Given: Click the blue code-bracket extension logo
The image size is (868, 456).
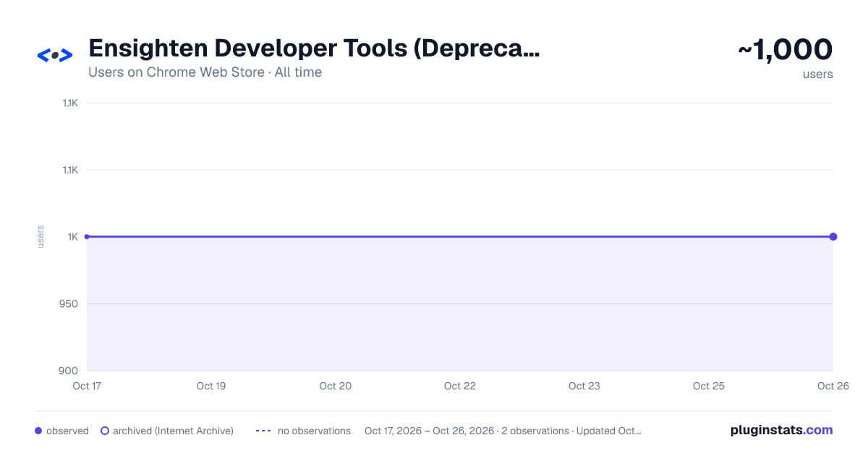Looking at the screenshot, I should pyautogui.click(x=55, y=55).
